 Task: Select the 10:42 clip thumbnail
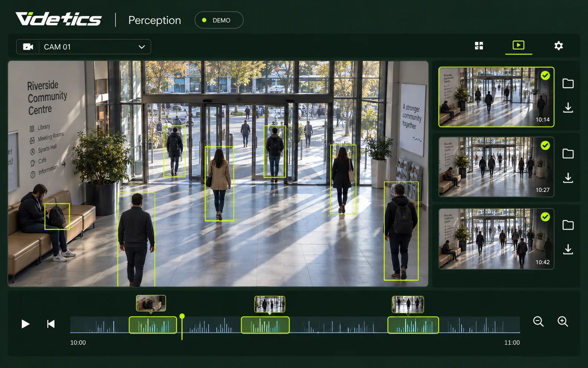click(x=496, y=239)
